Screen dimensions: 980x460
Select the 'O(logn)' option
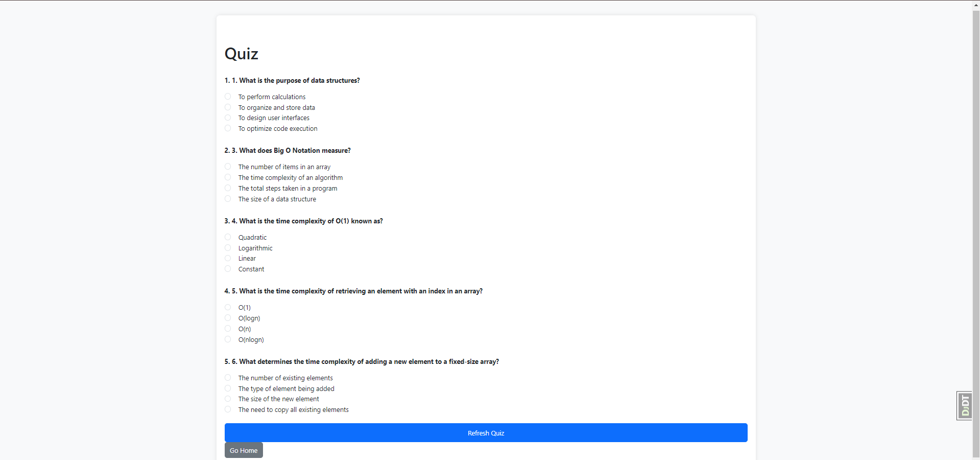point(228,318)
